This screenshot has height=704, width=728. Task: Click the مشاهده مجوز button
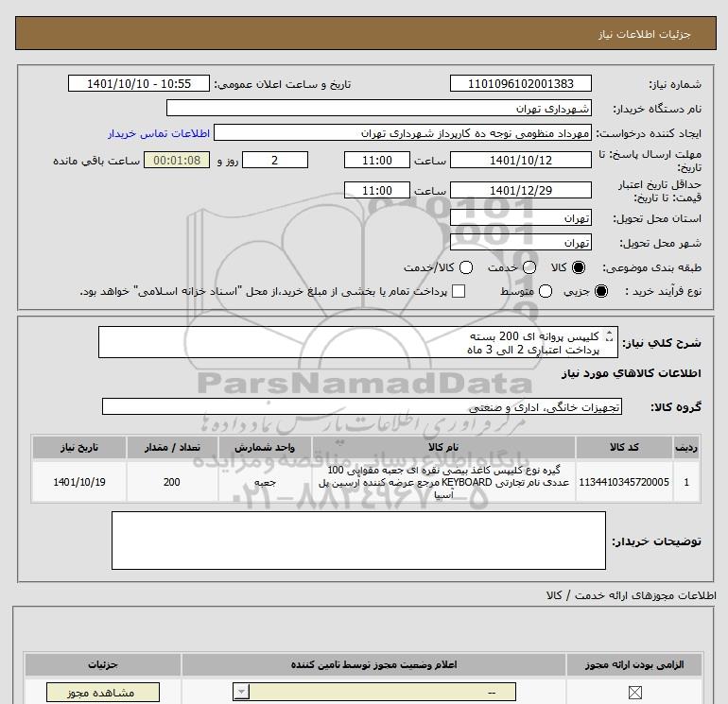pos(103,693)
